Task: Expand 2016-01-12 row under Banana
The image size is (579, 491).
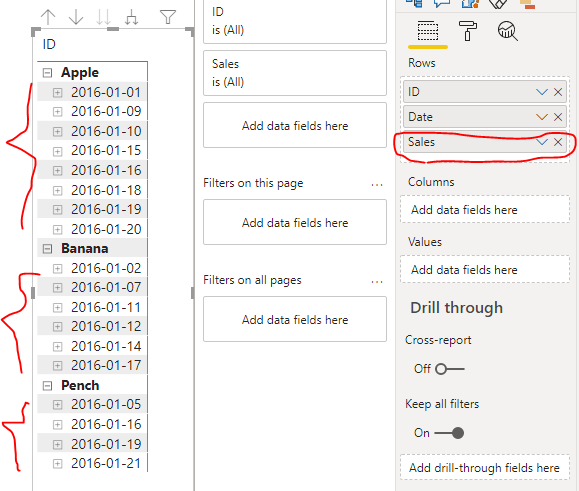Action: click(58, 327)
